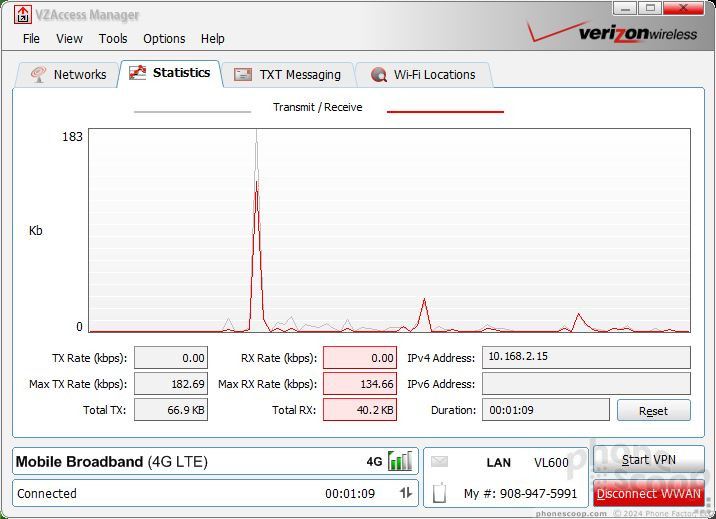Click the IPv4 Address field 10.168.2.15
The height and width of the screenshot is (519, 716).
[586, 357]
